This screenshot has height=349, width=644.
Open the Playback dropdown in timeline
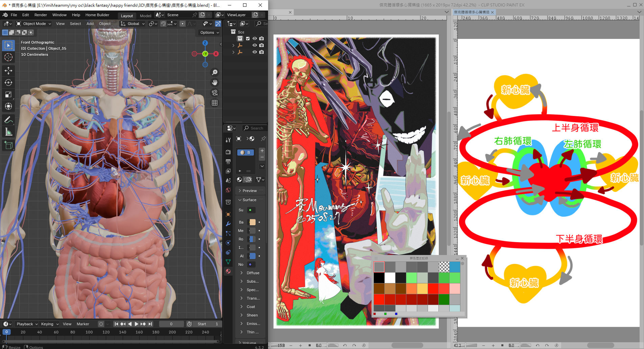click(27, 324)
